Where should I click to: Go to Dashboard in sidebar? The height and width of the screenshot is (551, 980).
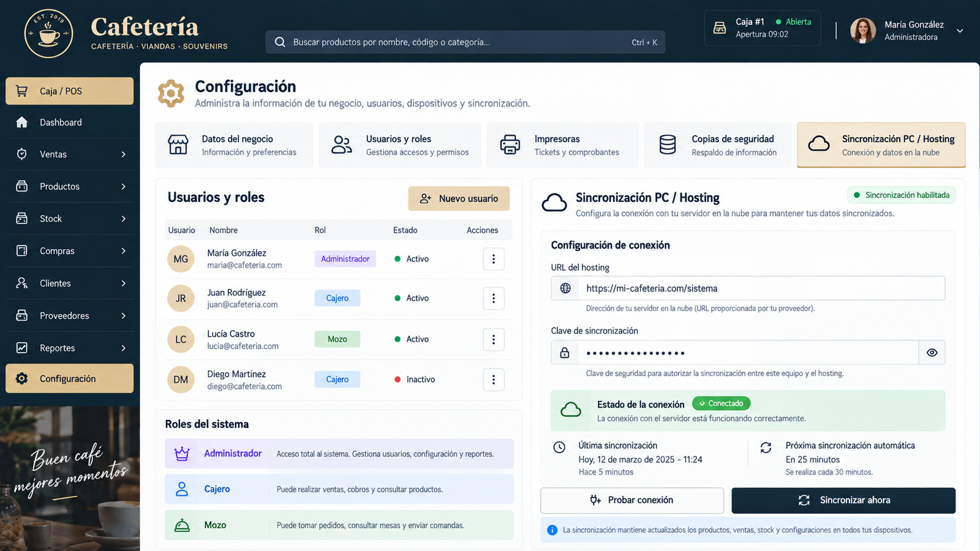69,122
